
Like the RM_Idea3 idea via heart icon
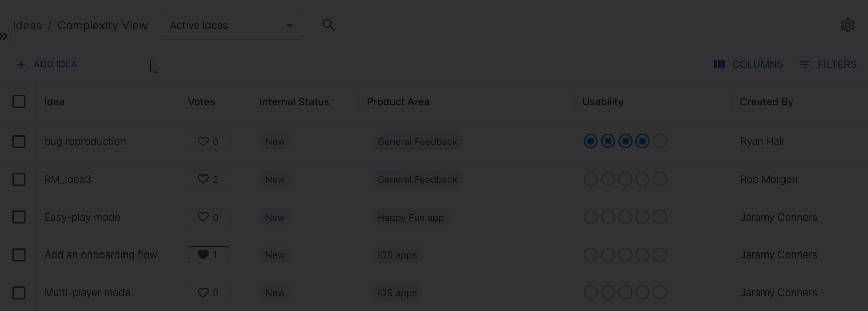pyautogui.click(x=203, y=179)
